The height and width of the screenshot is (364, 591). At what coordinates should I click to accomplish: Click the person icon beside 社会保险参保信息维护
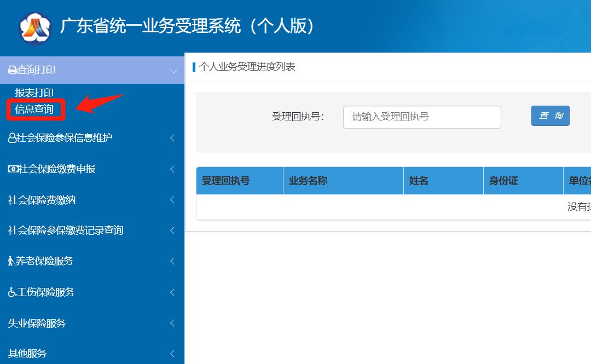(12, 138)
